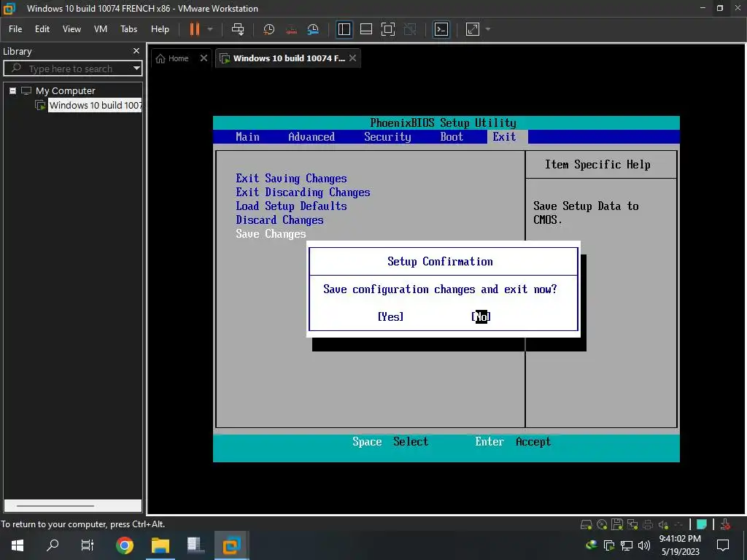The height and width of the screenshot is (560, 747).
Task: Toggle the library sidebar view
Action: 344,29
